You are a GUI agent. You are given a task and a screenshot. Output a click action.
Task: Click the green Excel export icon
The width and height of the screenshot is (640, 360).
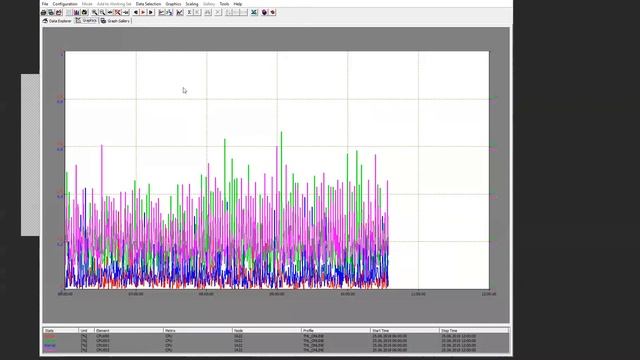[x=254, y=13]
